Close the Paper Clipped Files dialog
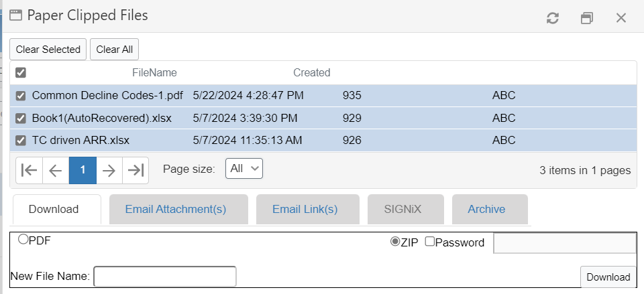Screen dimensions: 644x294 point(621,18)
